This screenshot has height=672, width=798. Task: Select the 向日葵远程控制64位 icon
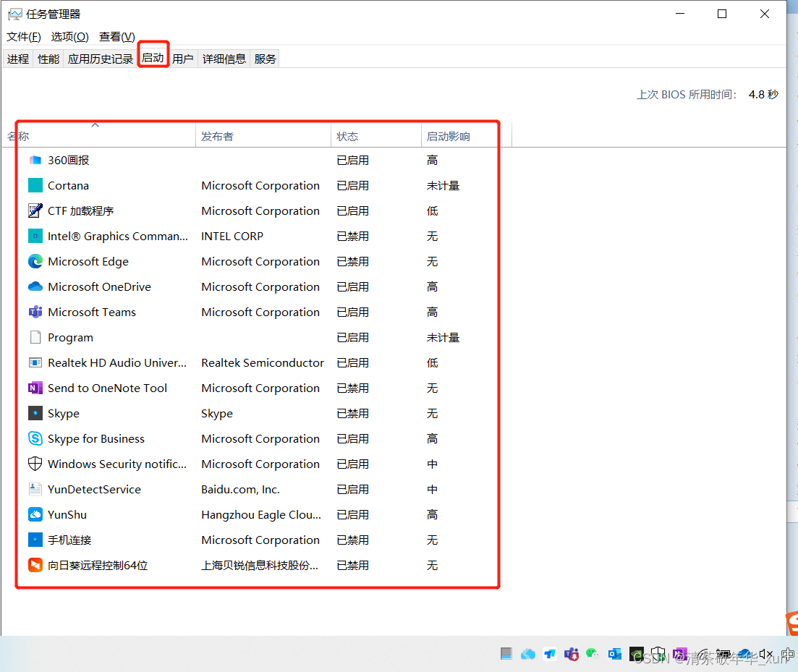(x=35, y=565)
